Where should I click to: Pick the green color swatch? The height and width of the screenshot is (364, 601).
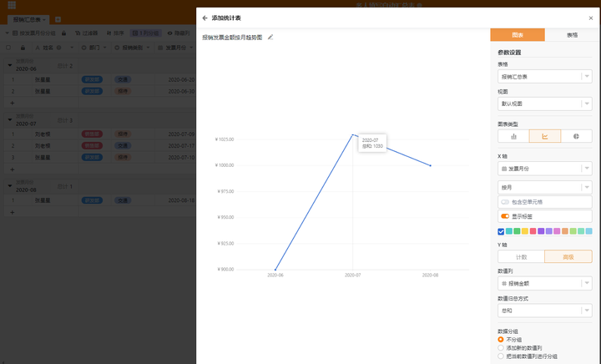[x=517, y=231]
